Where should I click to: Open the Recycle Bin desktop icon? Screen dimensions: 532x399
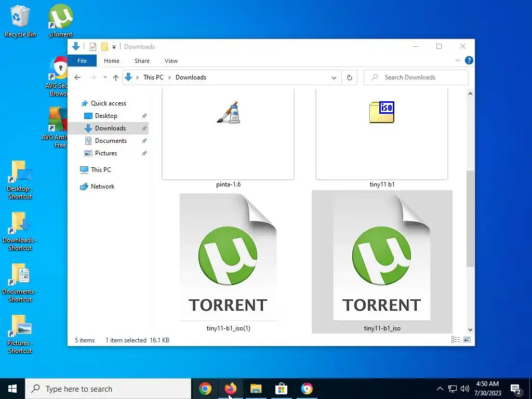(x=20, y=20)
